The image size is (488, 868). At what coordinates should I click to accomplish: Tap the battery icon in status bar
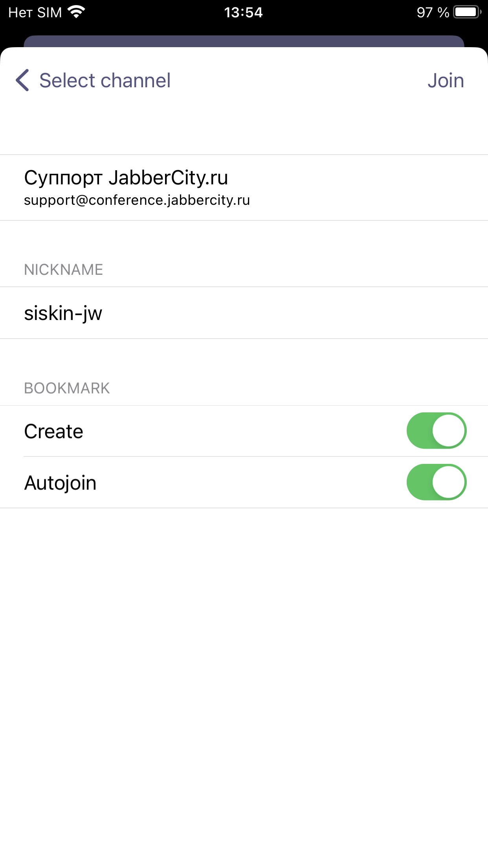(x=467, y=12)
